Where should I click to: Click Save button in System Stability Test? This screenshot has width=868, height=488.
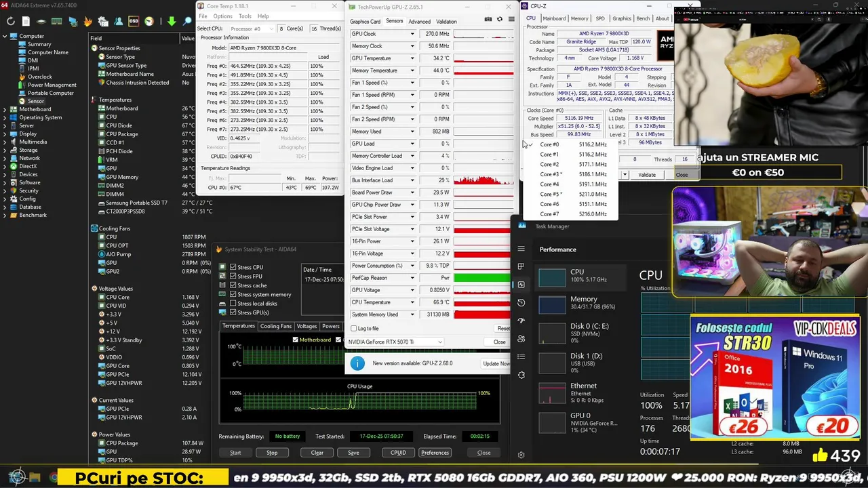353,453
